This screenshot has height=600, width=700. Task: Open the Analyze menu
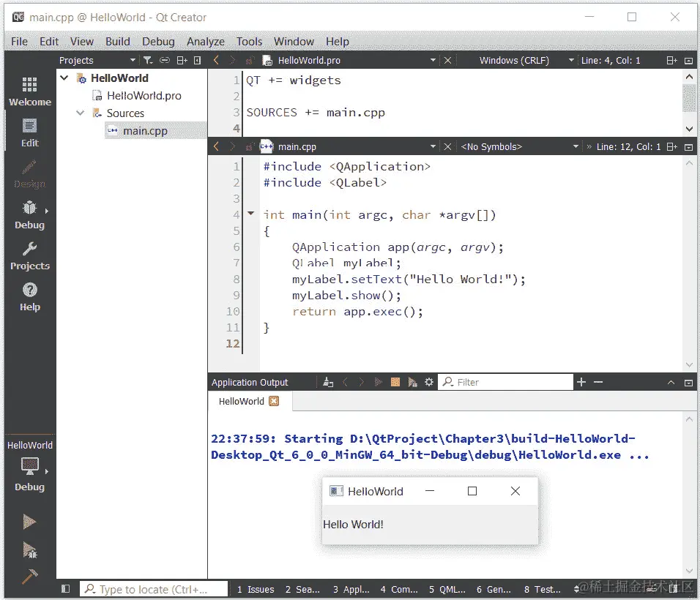[x=206, y=42]
